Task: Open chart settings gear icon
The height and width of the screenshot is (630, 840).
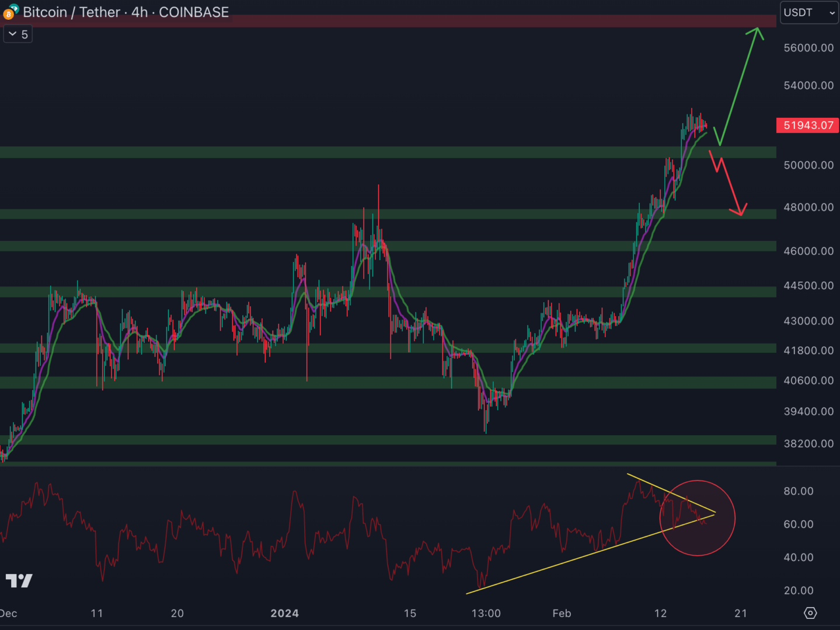Action: coord(810,613)
